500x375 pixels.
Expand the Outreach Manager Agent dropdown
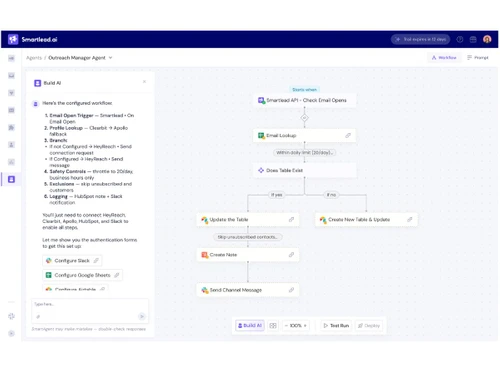(110, 58)
